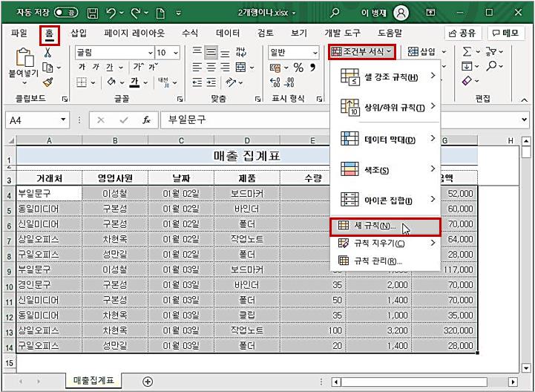Select the 매출집계표 sheet tab

click(x=93, y=380)
